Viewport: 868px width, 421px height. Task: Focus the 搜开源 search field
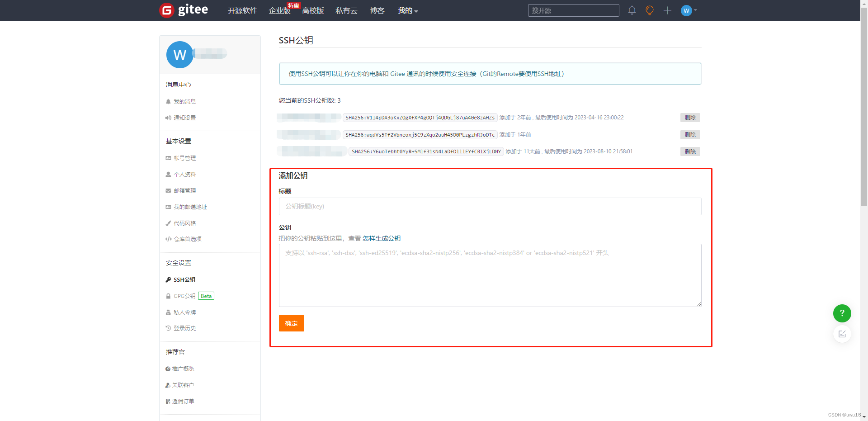573,10
